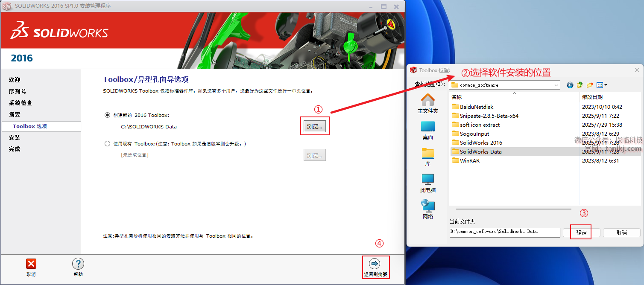The width and height of the screenshot is (644, 285).
Task: Open the view menu icon in Toolbox dialog
Action: pos(602,85)
